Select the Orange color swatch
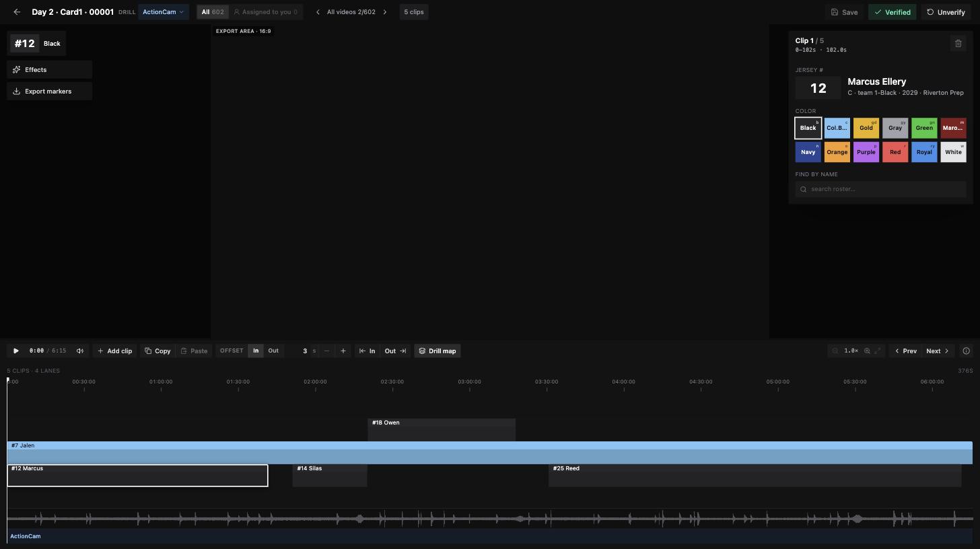 [837, 152]
